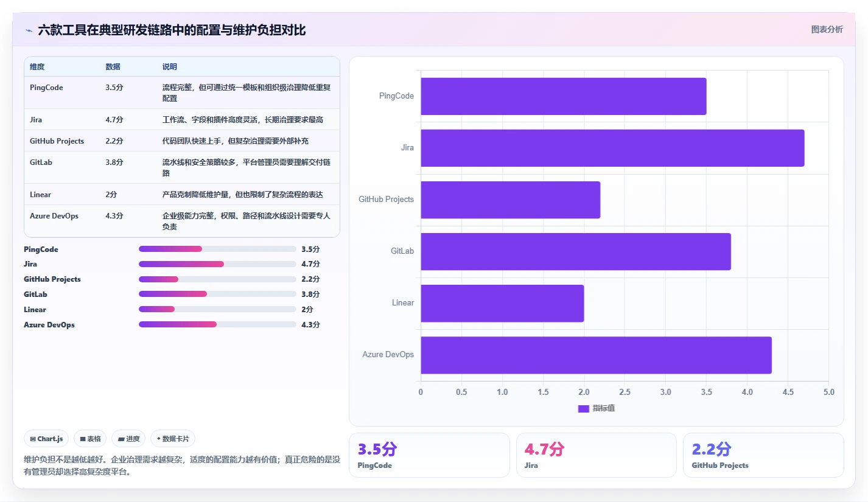Select the Chart.js tag pill
The width and height of the screenshot is (868, 502).
[46, 439]
